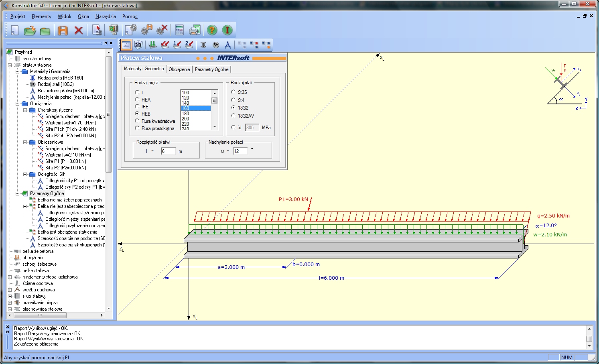Click the green monitor icon in the toolbar
This screenshot has height=364, width=599.
click(113, 30)
